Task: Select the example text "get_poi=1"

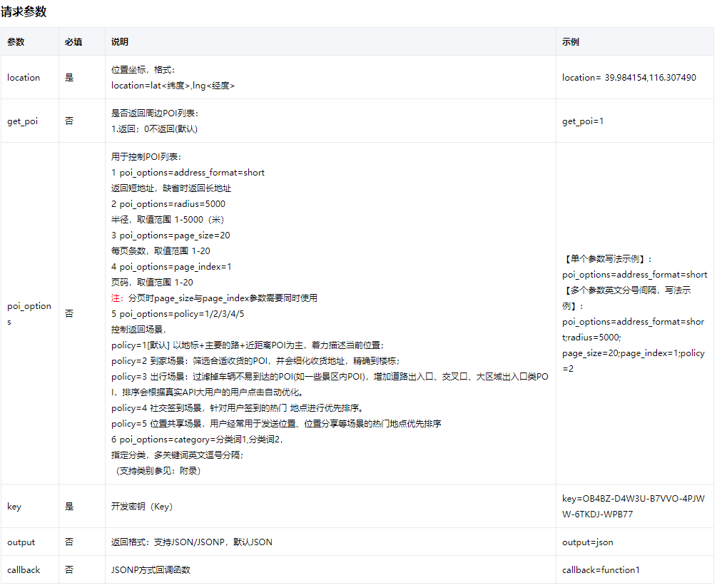Action: [x=582, y=121]
